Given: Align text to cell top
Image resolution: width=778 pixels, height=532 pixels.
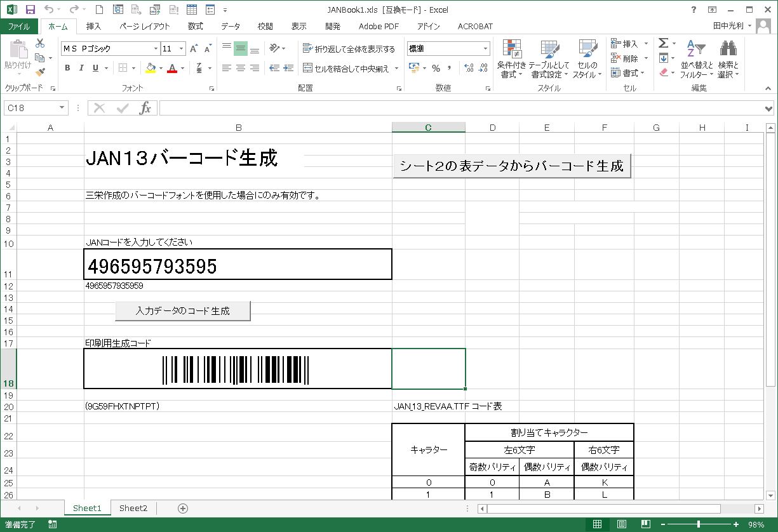Looking at the screenshot, I should coord(227,48).
